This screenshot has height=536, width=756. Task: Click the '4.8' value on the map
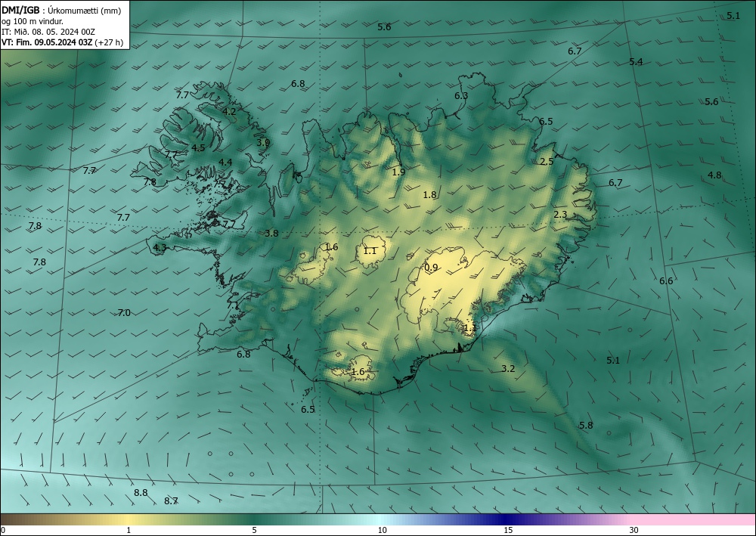[x=714, y=175]
